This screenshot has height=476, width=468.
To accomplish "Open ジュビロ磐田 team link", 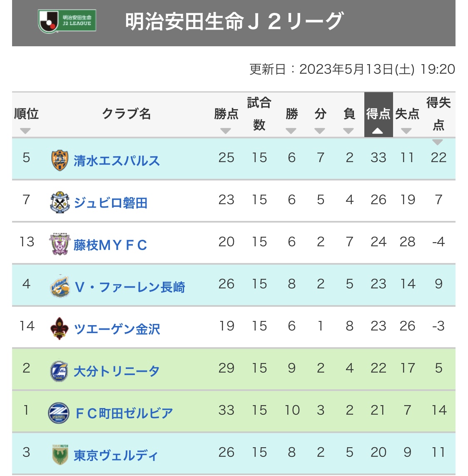I will click(x=110, y=203).
